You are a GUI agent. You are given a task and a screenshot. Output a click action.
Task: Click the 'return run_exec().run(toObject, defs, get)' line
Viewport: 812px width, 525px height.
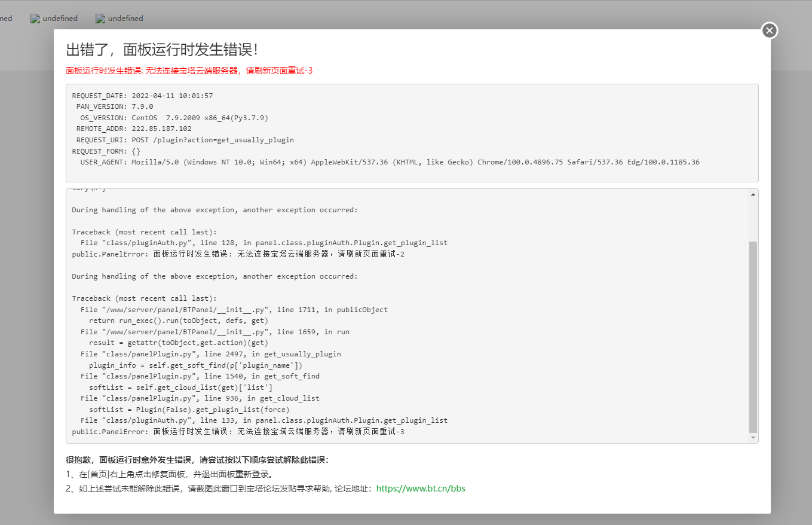[x=179, y=321]
